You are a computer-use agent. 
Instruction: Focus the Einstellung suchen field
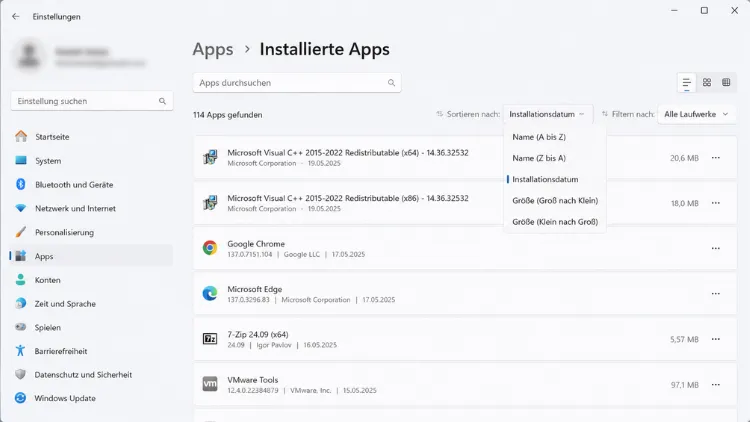[x=92, y=101]
